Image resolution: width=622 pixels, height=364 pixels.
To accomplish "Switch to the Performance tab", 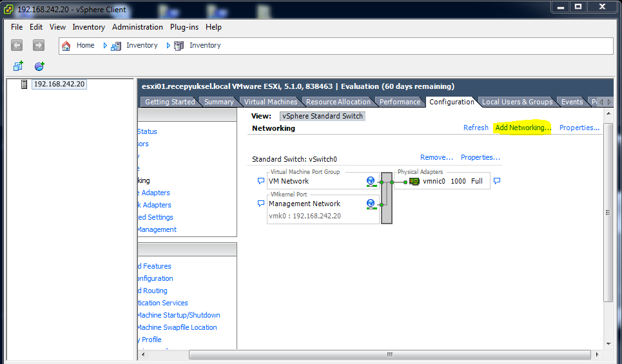I will [400, 102].
